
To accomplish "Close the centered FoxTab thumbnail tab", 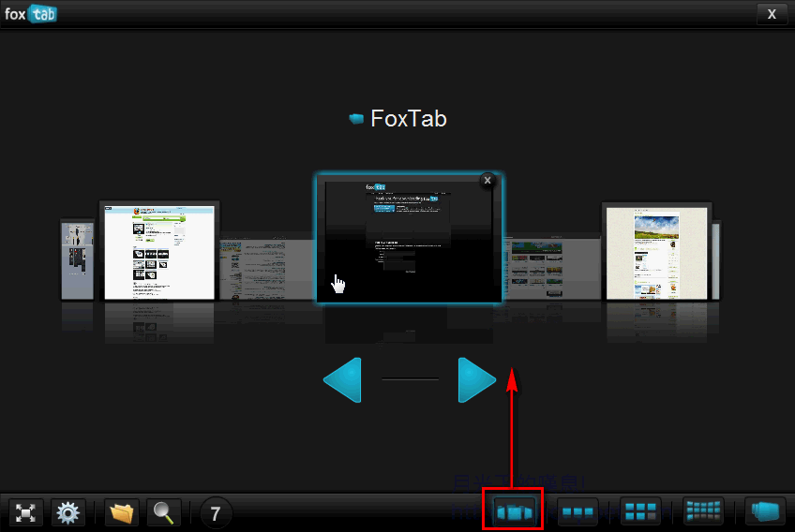I will click(x=487, y=181).
